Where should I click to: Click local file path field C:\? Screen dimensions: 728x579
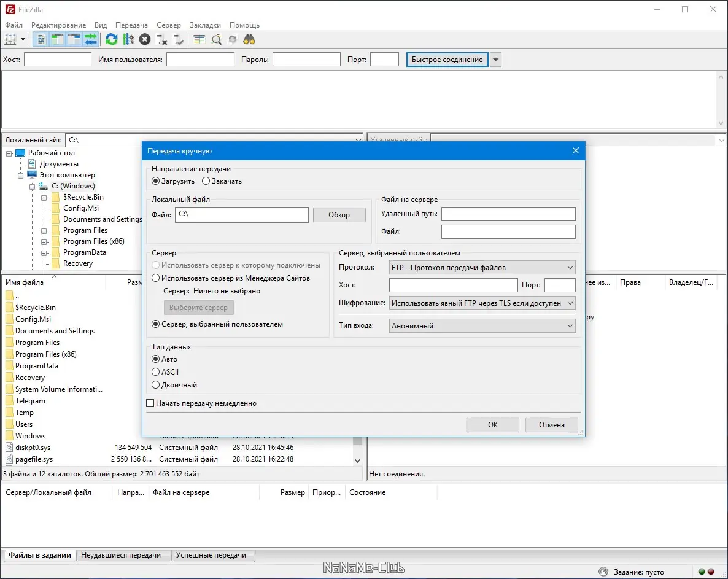coord(241,214)
